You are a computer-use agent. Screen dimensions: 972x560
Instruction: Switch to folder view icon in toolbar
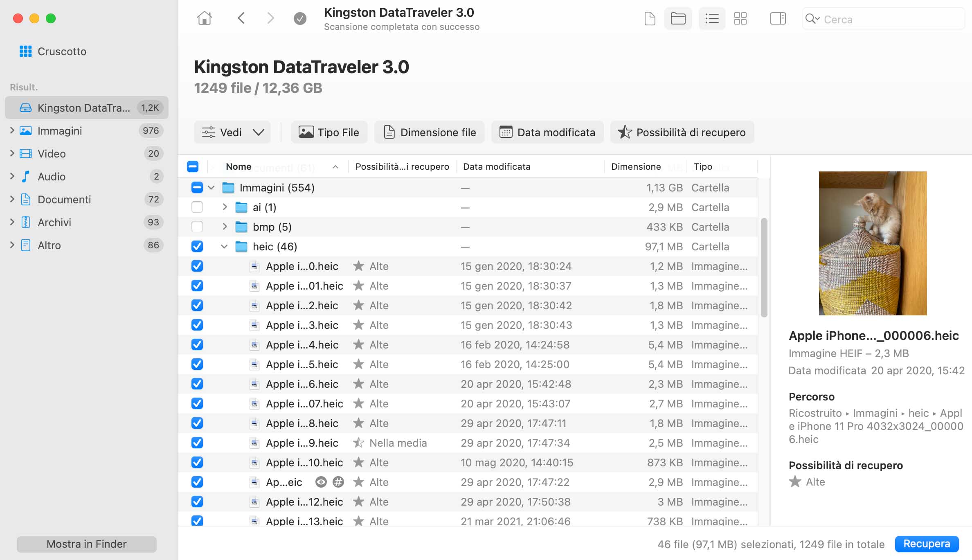678,18
